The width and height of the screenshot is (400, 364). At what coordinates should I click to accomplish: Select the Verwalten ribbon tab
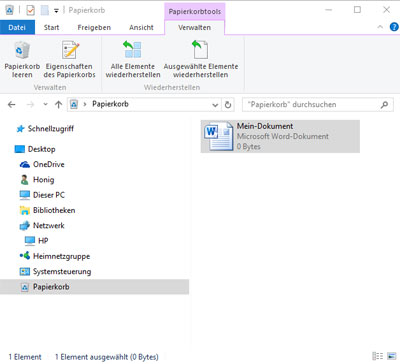194,28
